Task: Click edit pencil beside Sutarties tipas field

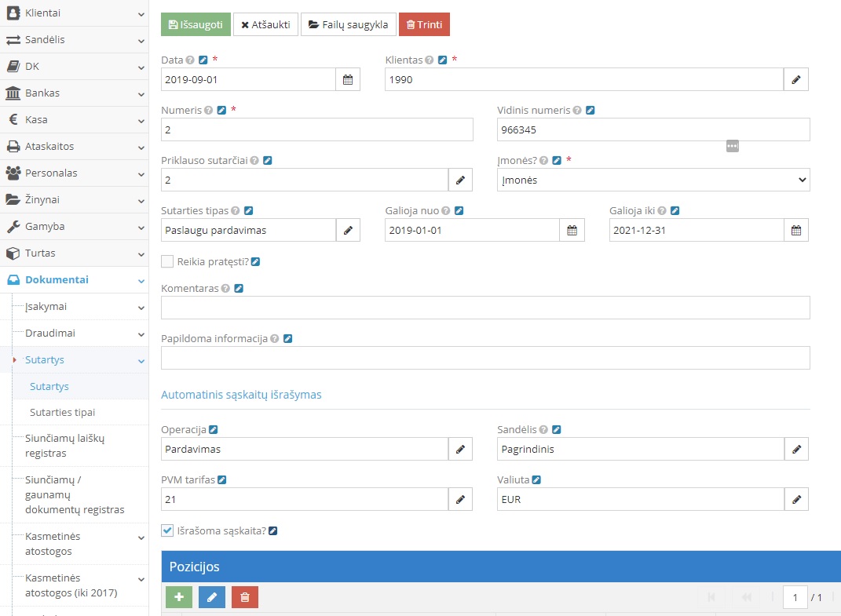Action: [348, 230]
